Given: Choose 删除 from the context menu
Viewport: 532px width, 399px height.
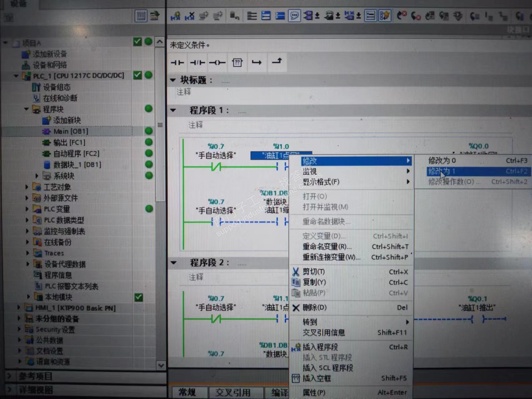Looking at the screenshot, I should [x=351, y=307].
